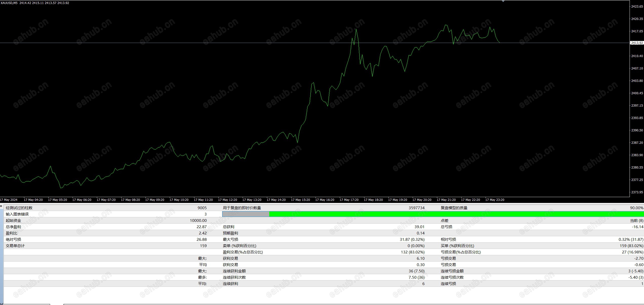The height and width of the screenshot is (305, 644).
Task: Select the 预期盈利 label
Action: click(231, 233)
